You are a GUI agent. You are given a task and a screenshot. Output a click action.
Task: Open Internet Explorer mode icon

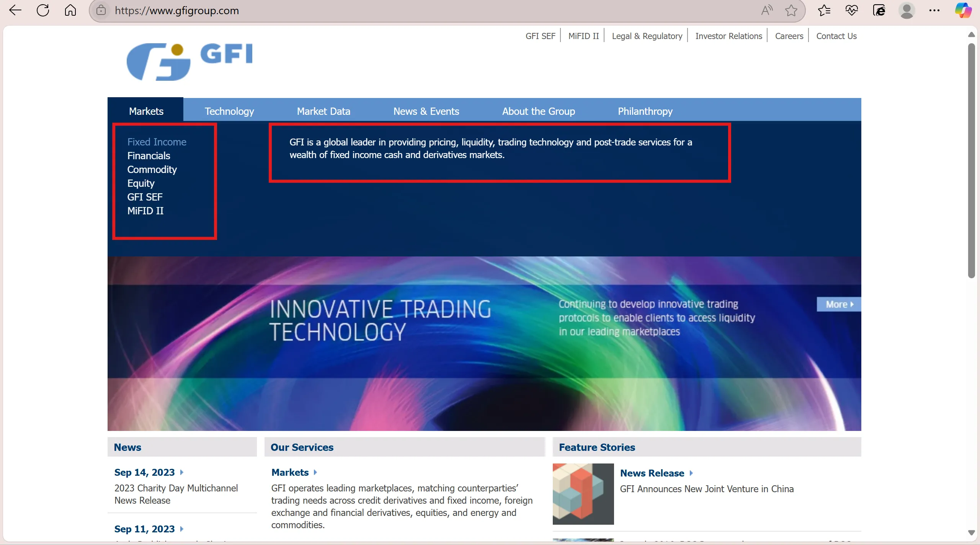click(x=879, y=10)
